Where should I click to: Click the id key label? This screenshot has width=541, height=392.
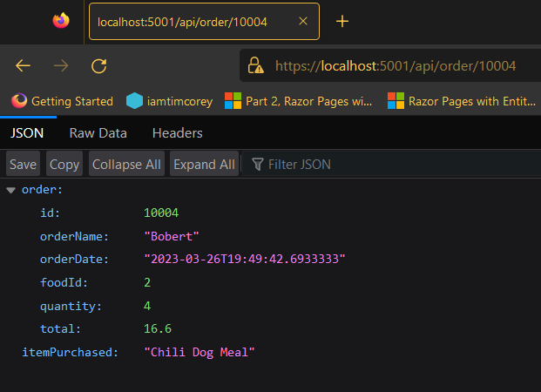(50, 213)
